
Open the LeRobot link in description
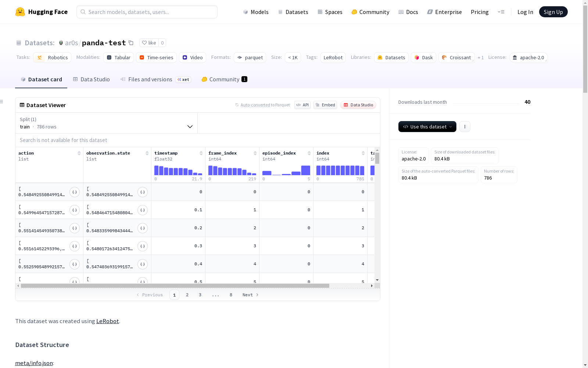(107, 321)
